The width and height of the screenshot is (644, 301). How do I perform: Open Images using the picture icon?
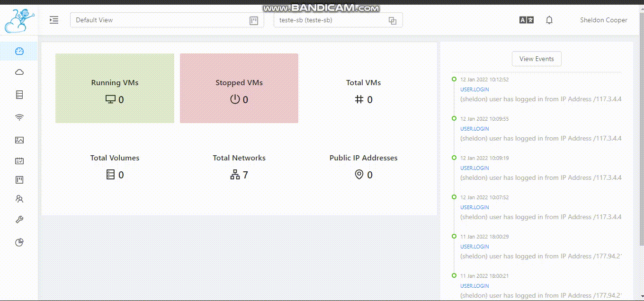click(19, 140)
